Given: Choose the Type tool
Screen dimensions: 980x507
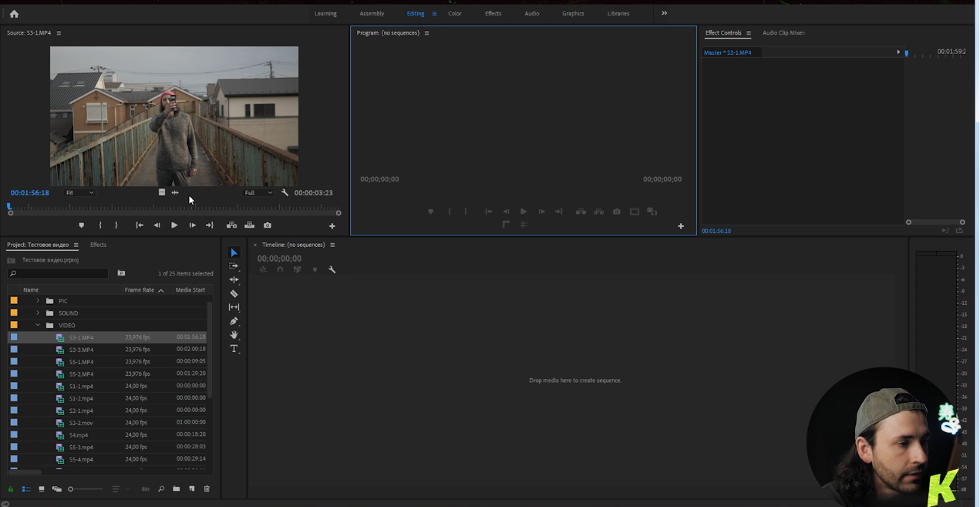Looking at the screenshot, I should coord(234,349).
